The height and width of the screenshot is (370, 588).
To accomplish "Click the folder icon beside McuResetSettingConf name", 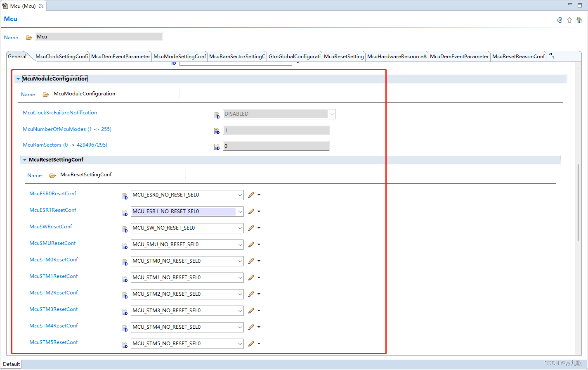I will (x=52, y=176).
